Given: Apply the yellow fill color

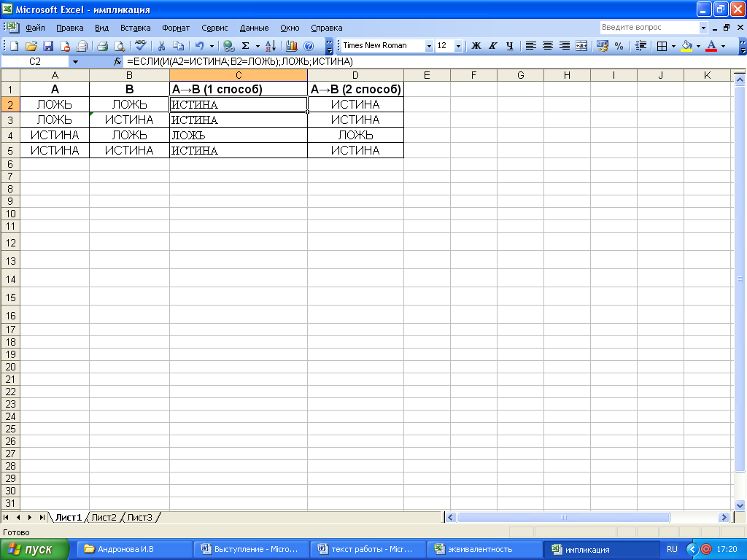Looking at the screenshot, I should point(686,46).
